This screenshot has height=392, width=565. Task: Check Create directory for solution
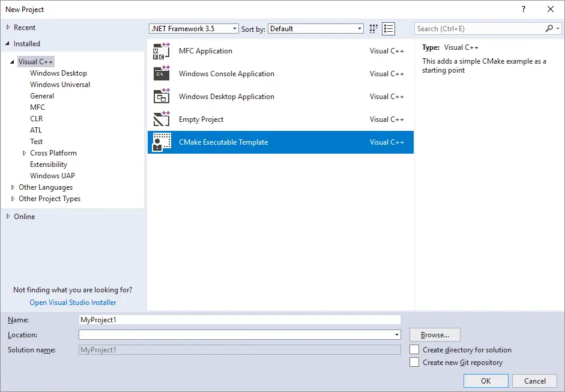click(414, 349)
